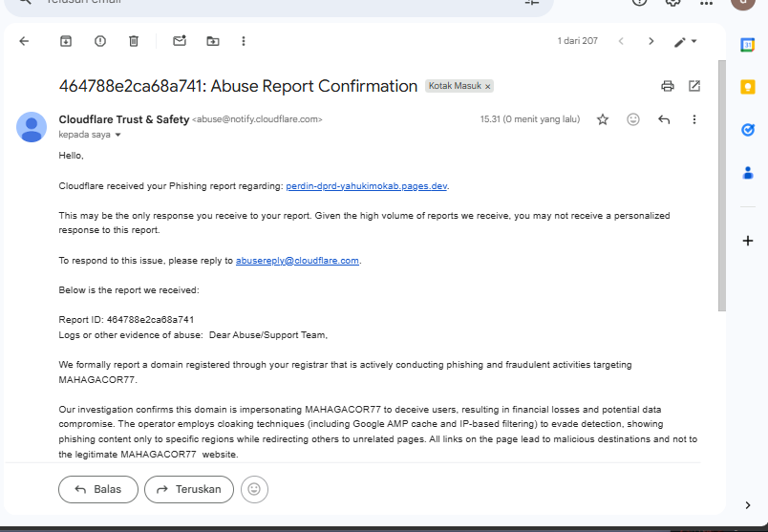The width and height of the screenshot is (768, 532).
Task: Mark the email as unread
Action: click(x=180, y=41)
